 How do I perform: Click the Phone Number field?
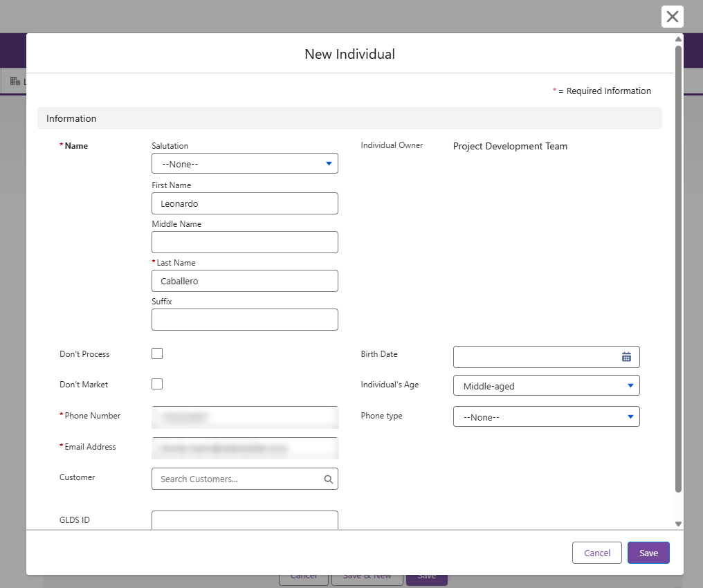click(x=245, y=417)
